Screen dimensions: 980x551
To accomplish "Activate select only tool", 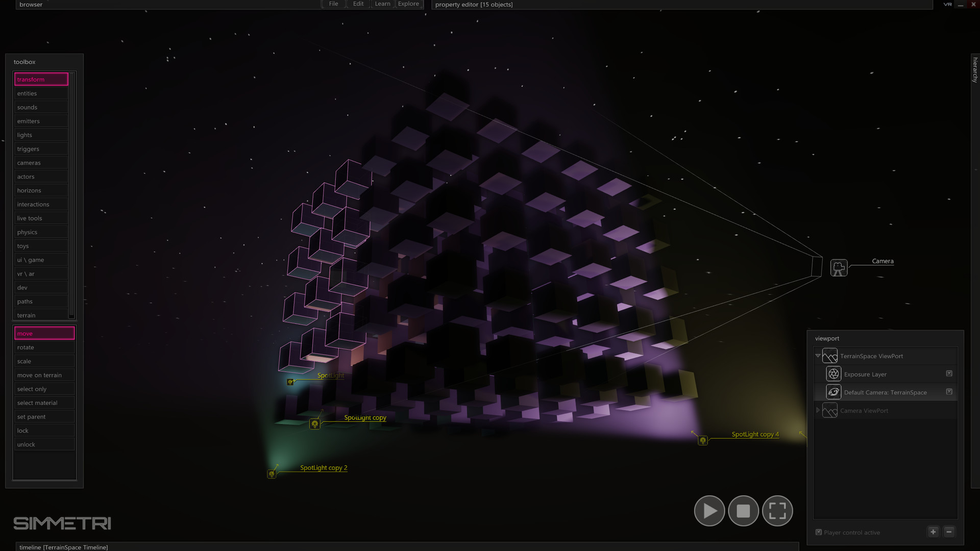I will (x=44, y=389).
